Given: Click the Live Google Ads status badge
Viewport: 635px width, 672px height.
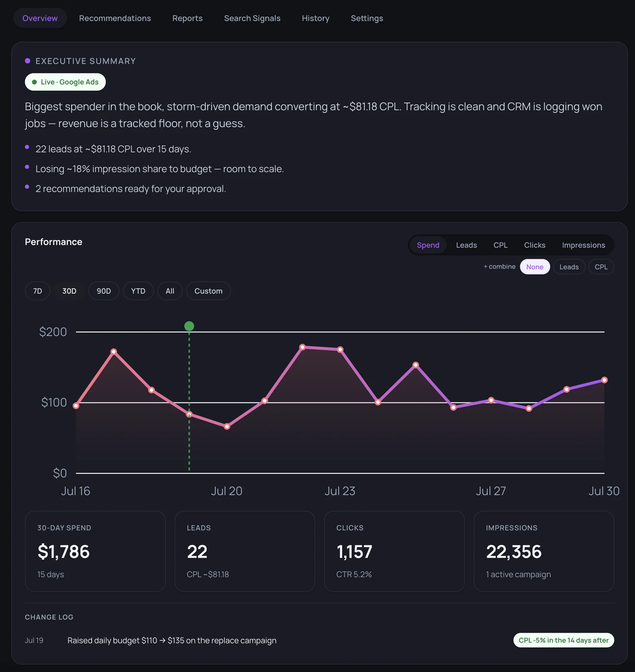Looking at the screenshot, I should [65, 82].
